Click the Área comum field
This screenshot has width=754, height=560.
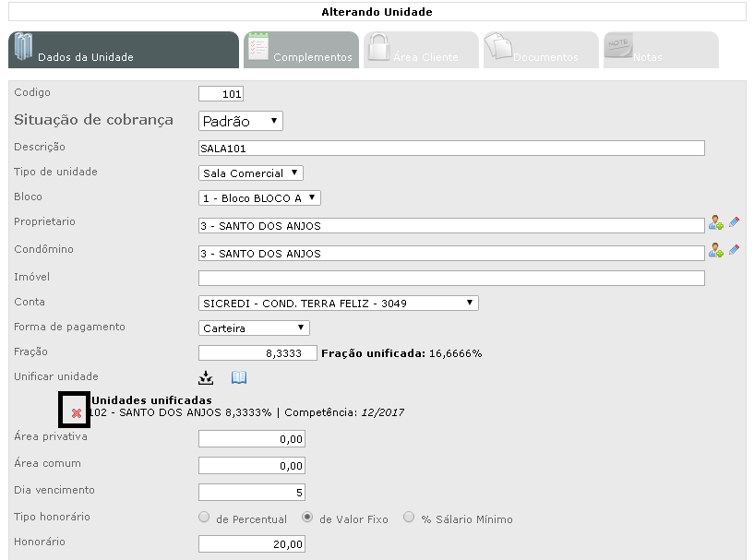point(252,466)
